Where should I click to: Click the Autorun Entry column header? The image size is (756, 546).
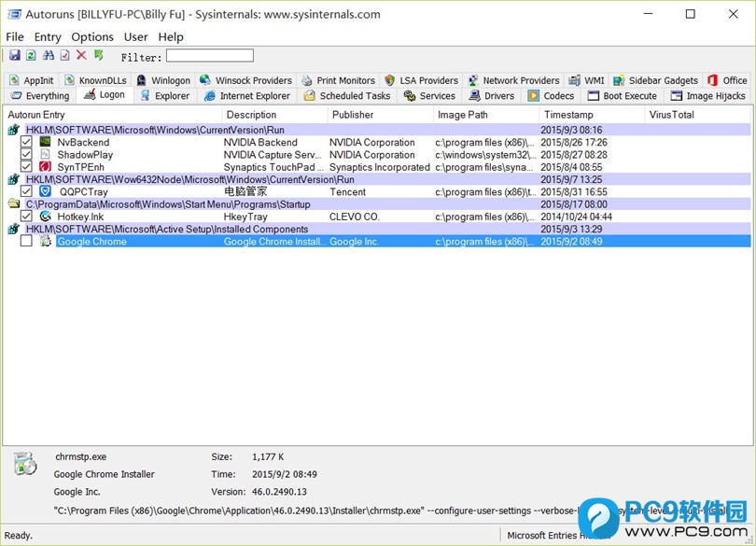pyautogui.click(x=113, y=115)
